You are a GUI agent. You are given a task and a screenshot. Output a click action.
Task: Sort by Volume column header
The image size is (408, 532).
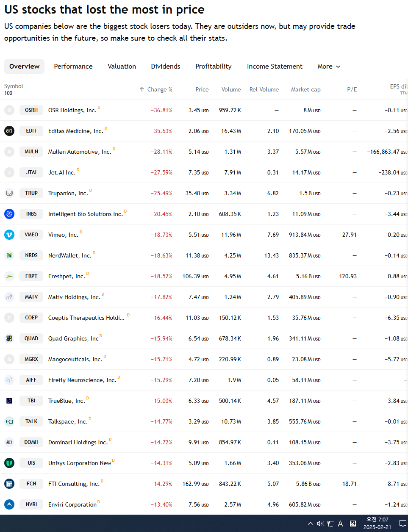pos(231,89)
